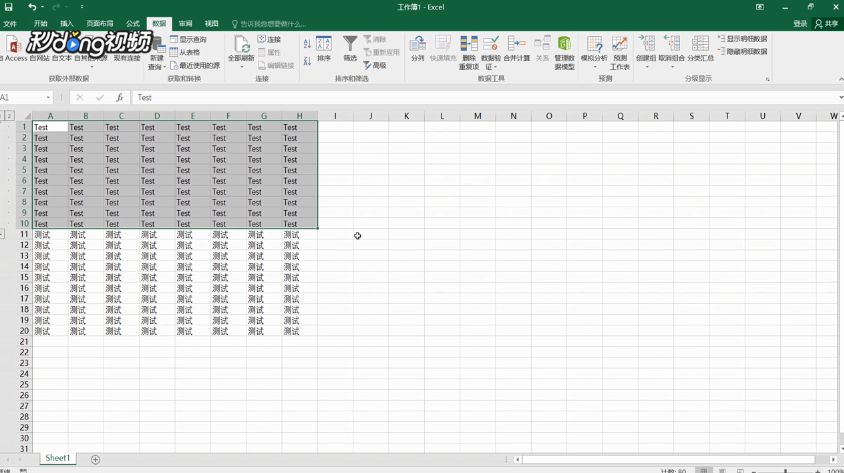This screenshot has height=473, width=844.
Task: Click Advanced filter (高级) icon
Action: (367, 66)
